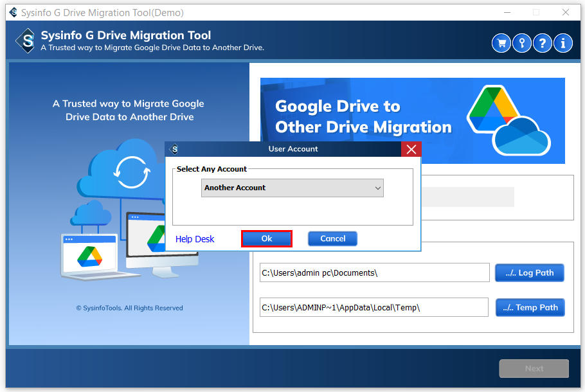Click the User Account dialog logo icon

pyautogui.click(x=173, y=149)
